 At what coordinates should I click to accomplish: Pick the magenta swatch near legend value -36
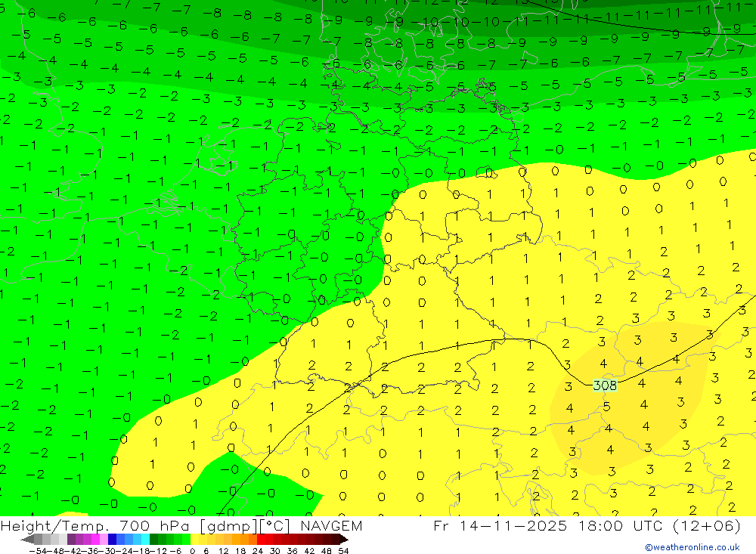coord(95,539)
